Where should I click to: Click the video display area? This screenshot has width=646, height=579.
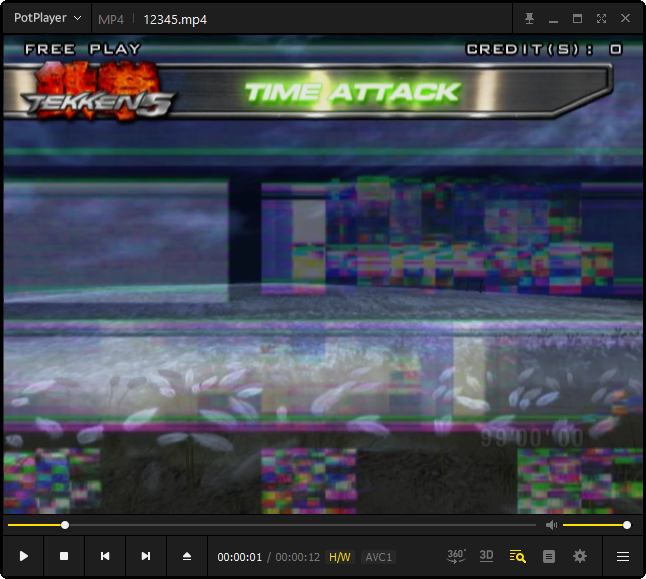coord(323,274)
